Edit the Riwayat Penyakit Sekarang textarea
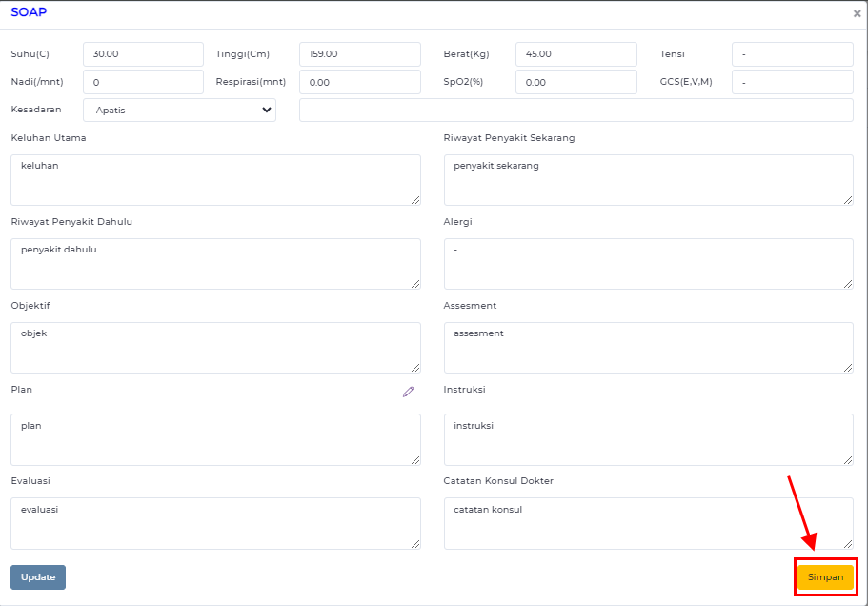The height and width of the screenshot is (606, 868). pos(648,180)
